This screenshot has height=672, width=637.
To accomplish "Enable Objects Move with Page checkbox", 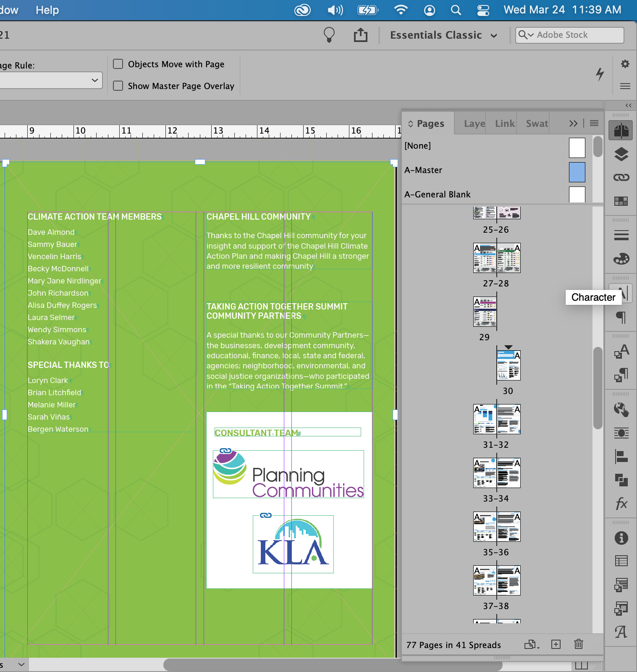I will (118, 64).
